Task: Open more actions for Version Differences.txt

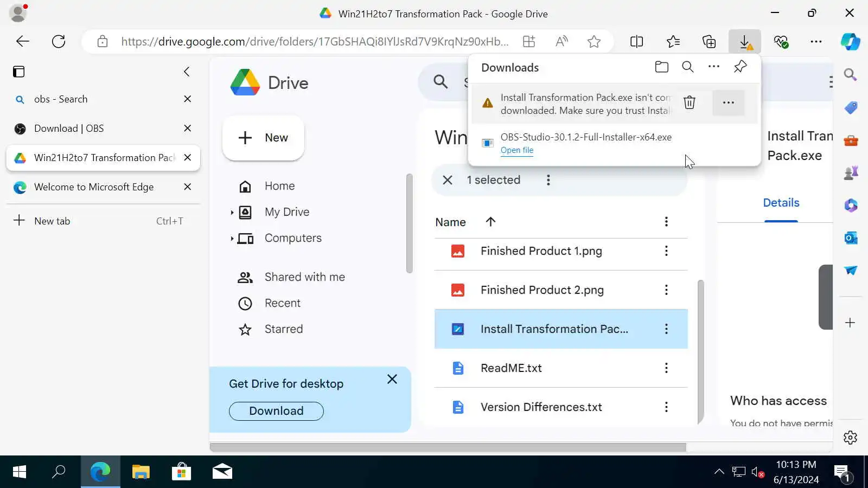Action: 666,407
